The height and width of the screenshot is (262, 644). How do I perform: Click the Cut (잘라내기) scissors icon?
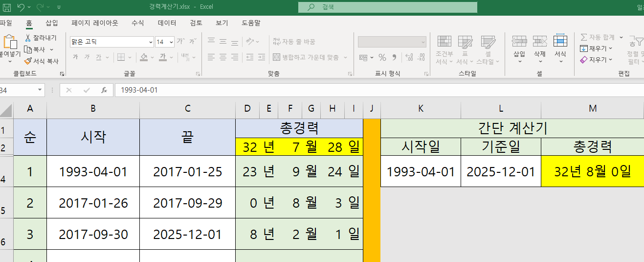pyautogui.click(x=28, y=38)
